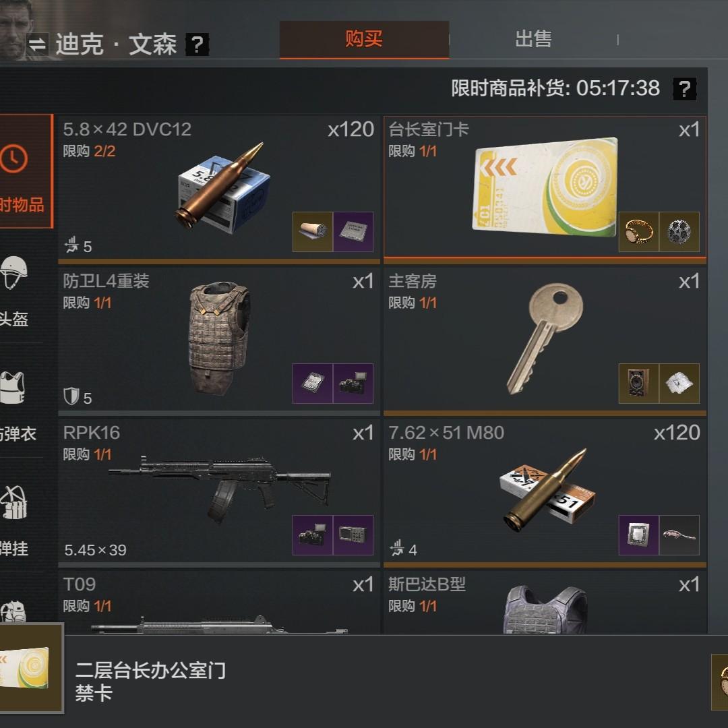Select the 7.62×51 M80 ammo item
The height and width of the screenshot is (728, 728).
click(x=545, y=493)
